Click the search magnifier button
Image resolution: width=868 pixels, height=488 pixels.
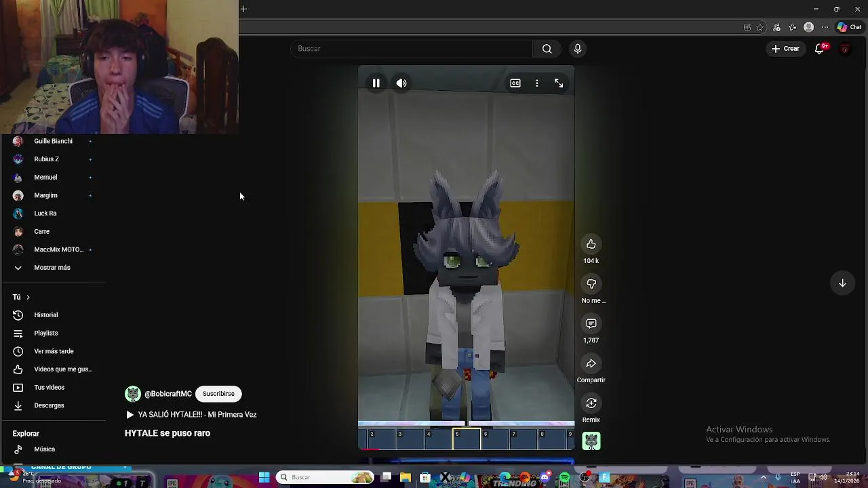[547, 49]
